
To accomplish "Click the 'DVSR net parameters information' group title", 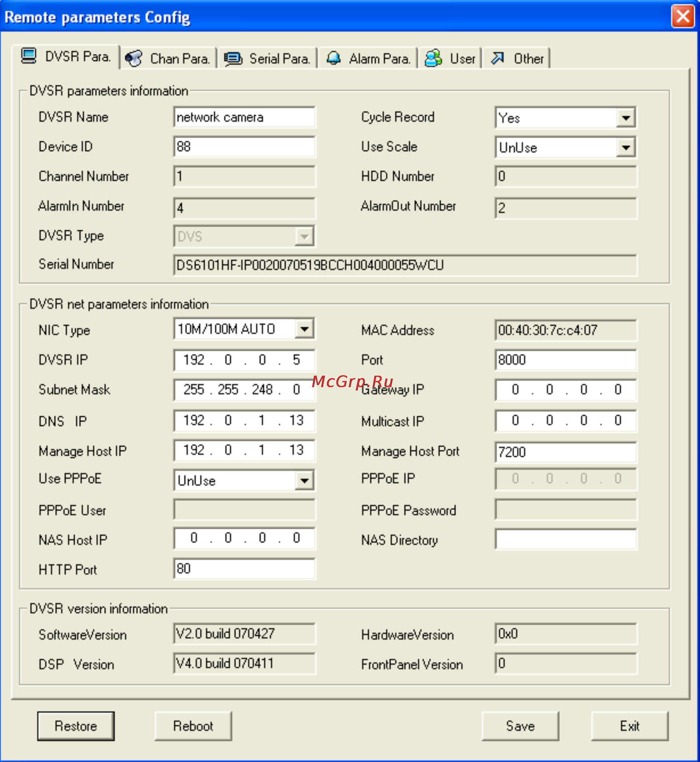I will click(x=119, y=304).
